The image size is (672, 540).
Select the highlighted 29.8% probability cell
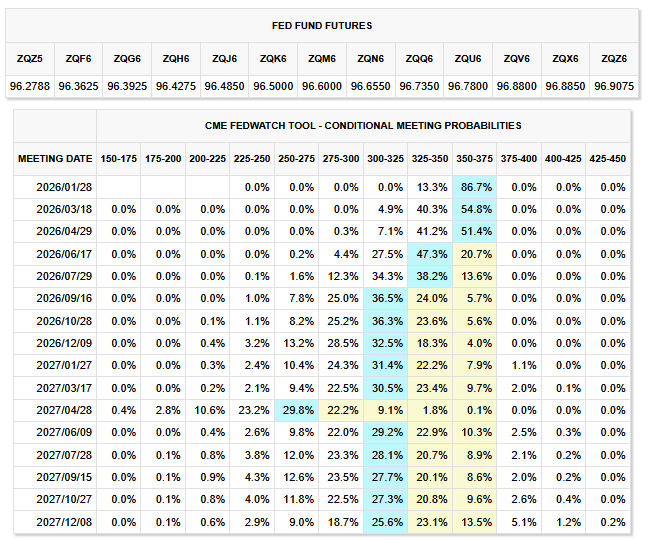(297, 409)
